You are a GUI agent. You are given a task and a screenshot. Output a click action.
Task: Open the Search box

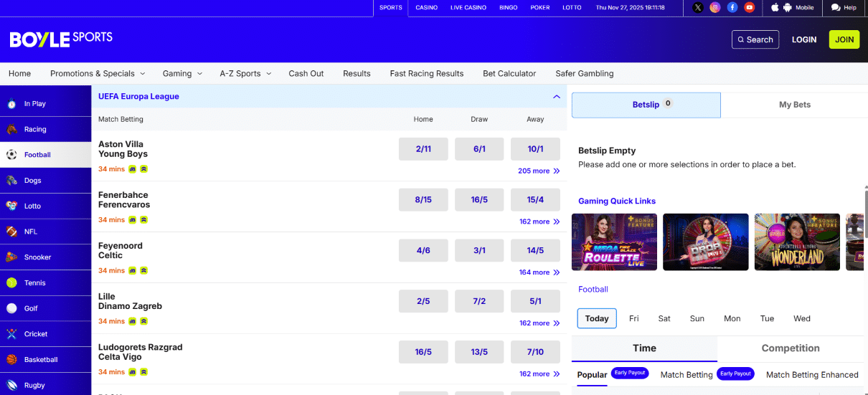click(755, 39)
